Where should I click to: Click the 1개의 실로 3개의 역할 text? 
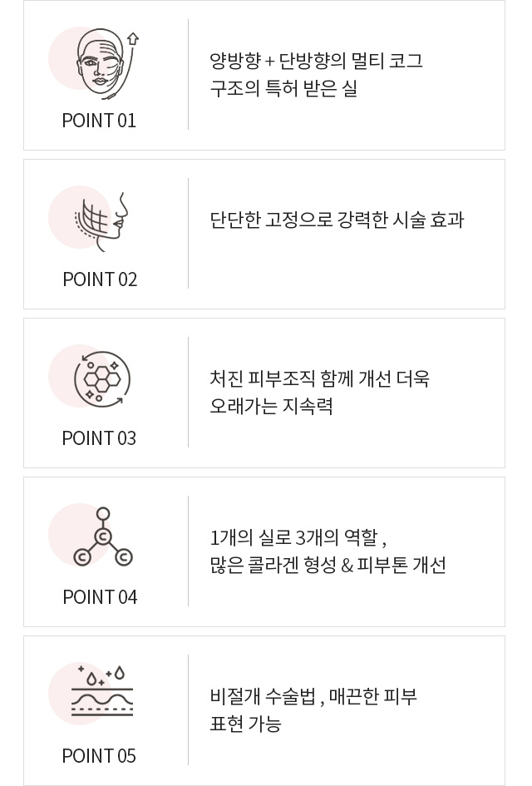299,537
